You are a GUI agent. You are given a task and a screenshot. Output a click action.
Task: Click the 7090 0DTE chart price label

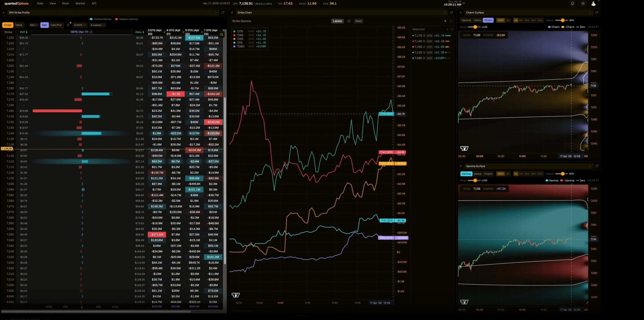point(387,238)
